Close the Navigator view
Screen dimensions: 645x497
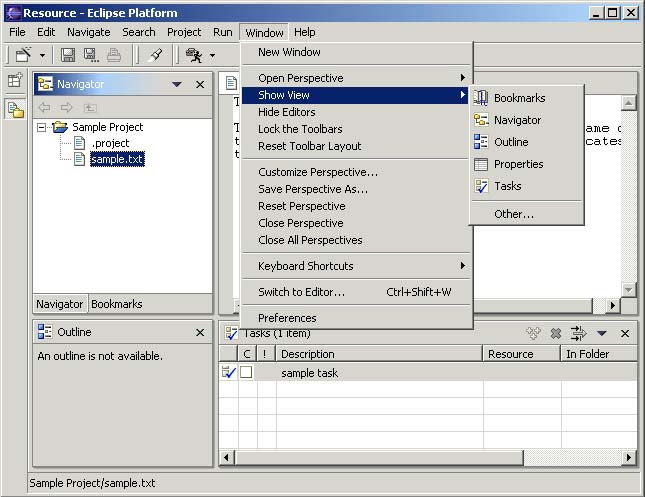click(x=200, y=84)
